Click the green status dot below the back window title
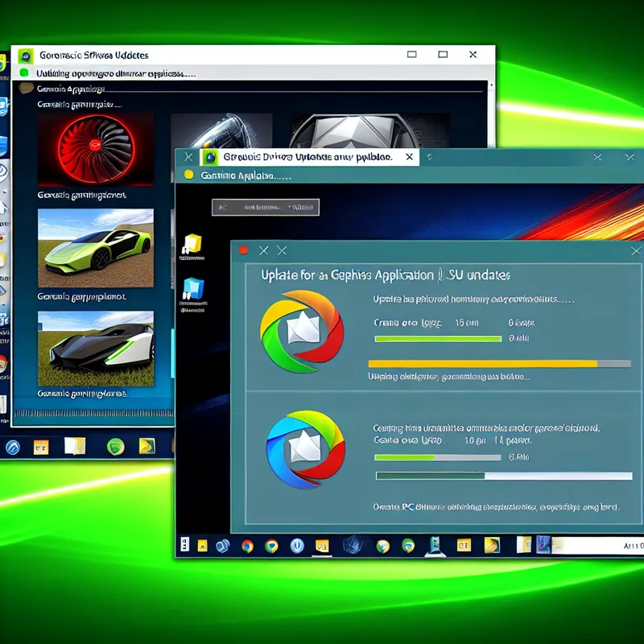 [24, 73]
